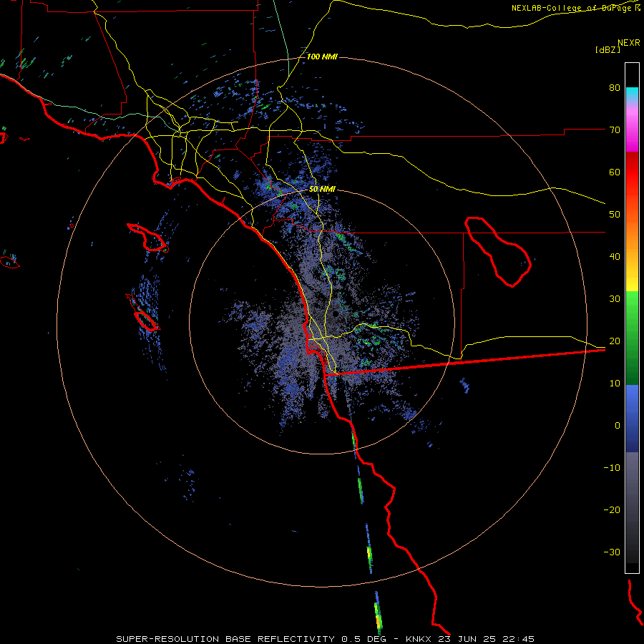Click the 20 value on the dBZ scale
This screenshot has width=644, height=644.
615,341
